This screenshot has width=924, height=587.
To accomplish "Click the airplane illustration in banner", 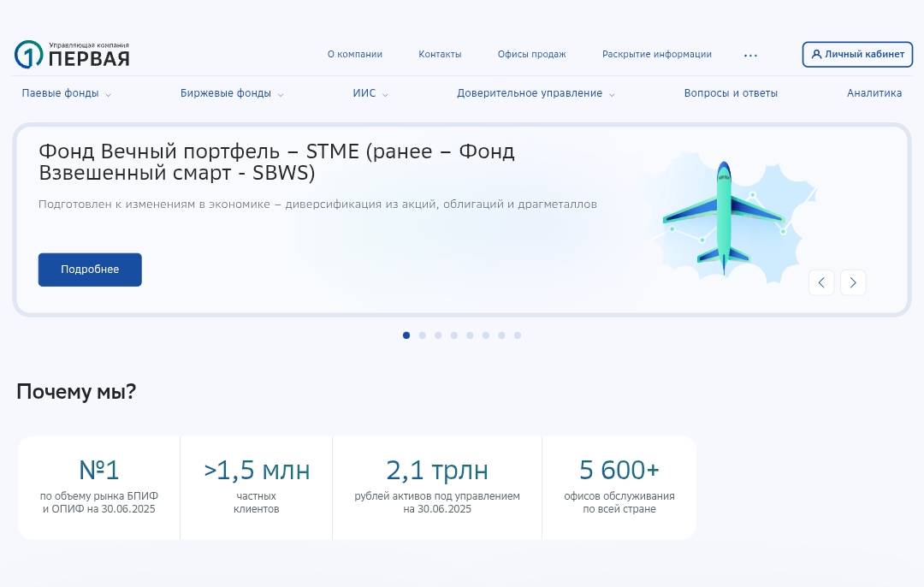I will pyautogui.click(x=725, y=218).
